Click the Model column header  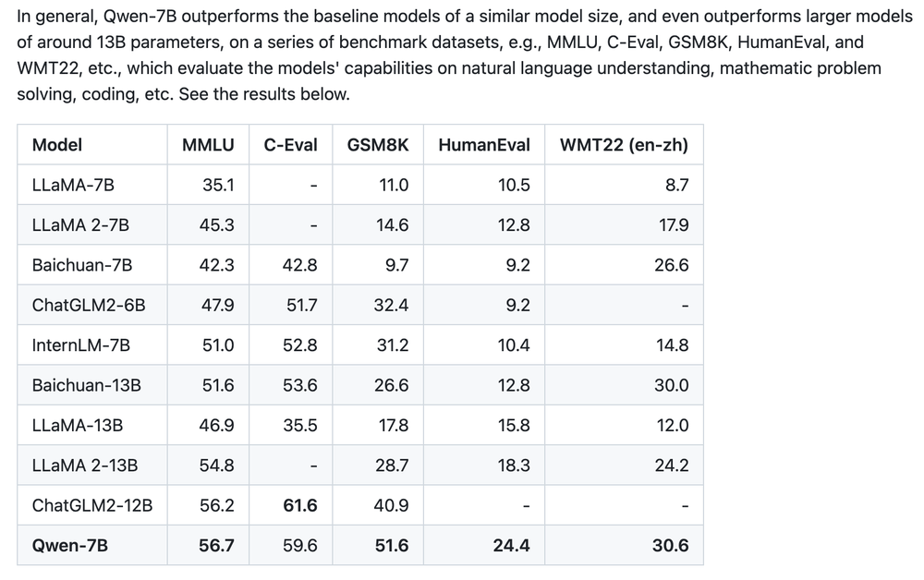57,145
